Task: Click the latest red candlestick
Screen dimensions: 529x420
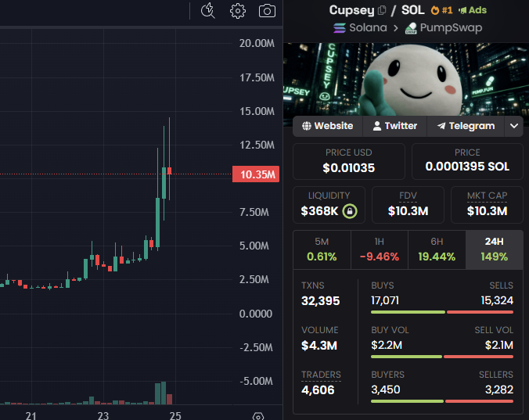Action: [x=169, y=171]
